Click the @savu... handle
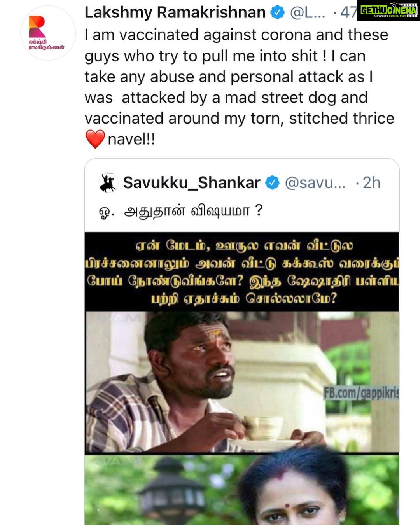 pos(315,183)
